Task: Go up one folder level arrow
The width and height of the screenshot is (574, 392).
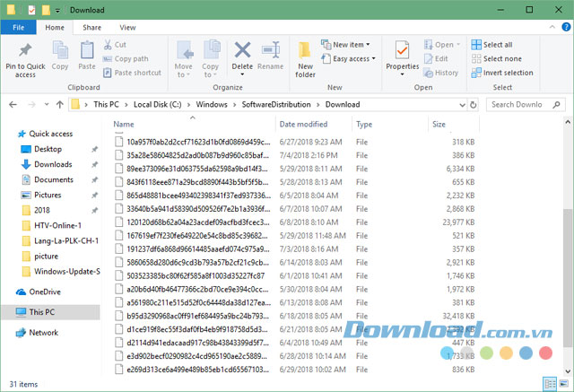Action: 60,105
